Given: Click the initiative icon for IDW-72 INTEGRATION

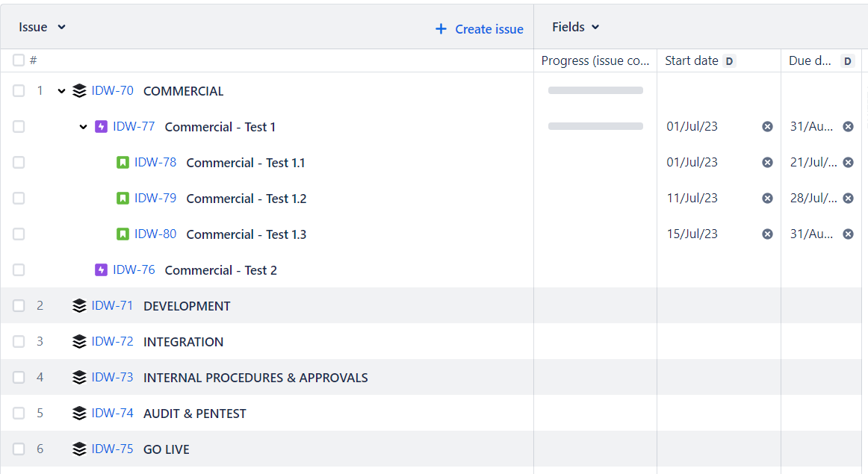Looking at the screenshot, I should (x=79, y=341).
